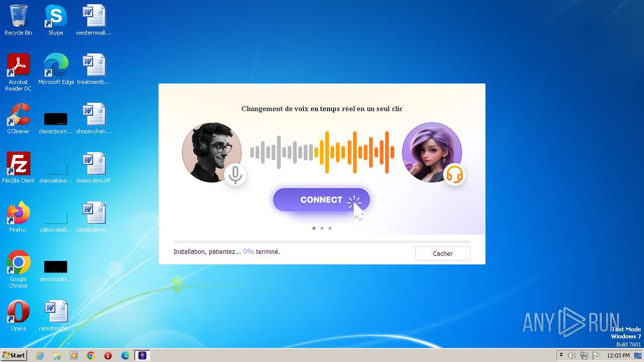Click the microphone badge icon
The width and height of the screenshot is (644, 362).
tap(235, 174)
